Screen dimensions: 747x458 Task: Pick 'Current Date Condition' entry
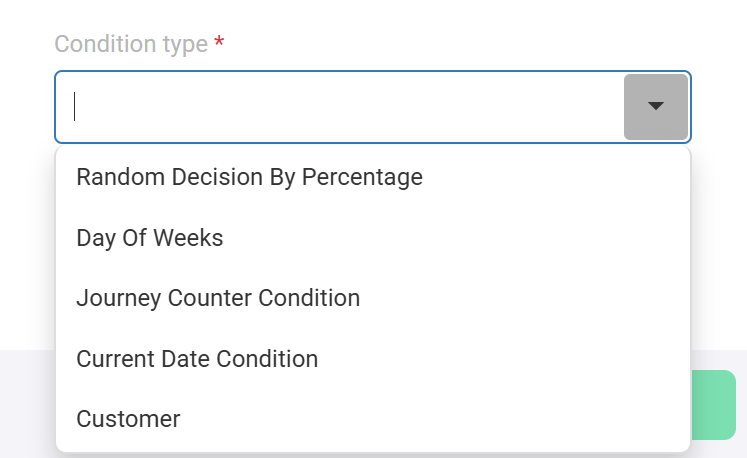point(197,359)
